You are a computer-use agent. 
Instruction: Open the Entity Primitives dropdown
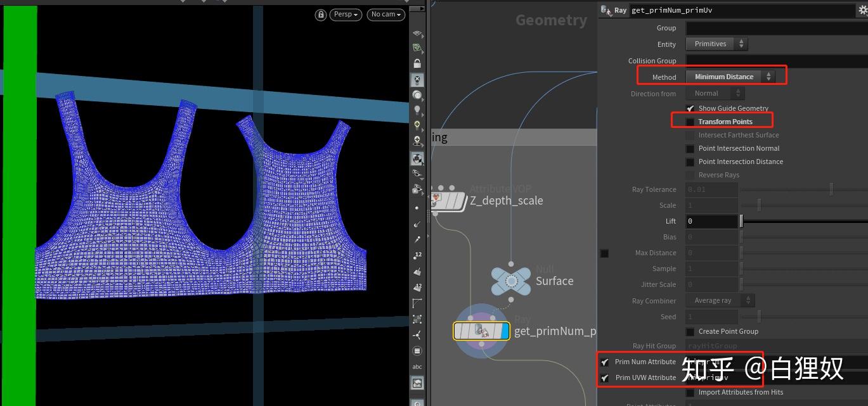point(716,44)
